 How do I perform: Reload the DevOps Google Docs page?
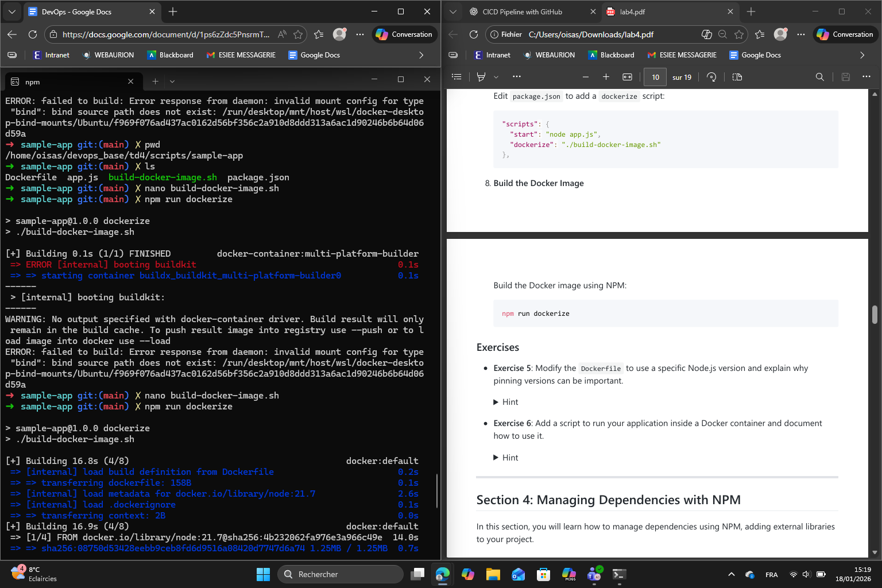33,34
